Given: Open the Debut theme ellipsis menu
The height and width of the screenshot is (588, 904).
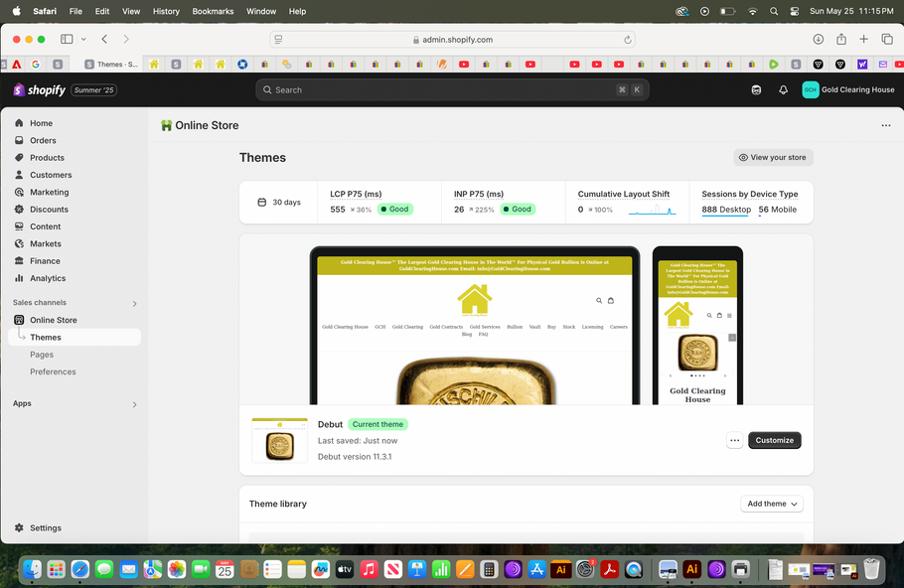Looking at the screenshot, I should [x=734, y=440].
